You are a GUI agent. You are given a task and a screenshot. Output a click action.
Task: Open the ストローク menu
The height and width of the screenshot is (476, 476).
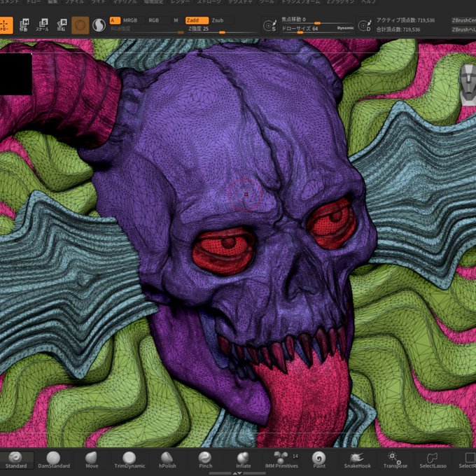pos(209,3)
